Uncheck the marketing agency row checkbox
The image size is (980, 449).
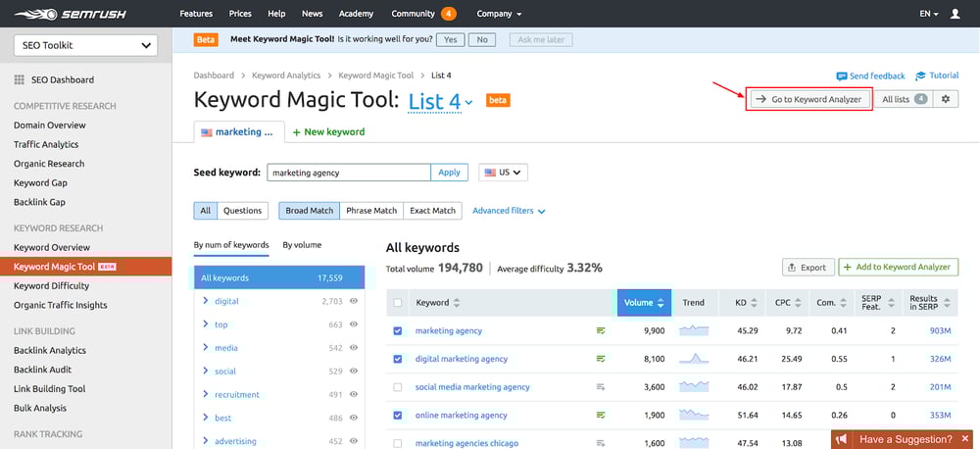point(398,330)
